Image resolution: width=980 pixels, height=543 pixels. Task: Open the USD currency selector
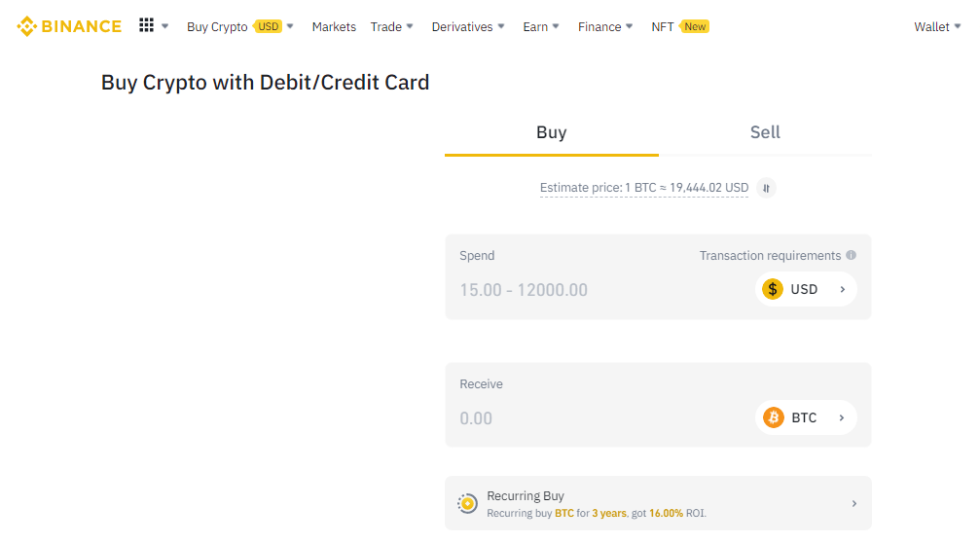(806, 289)
